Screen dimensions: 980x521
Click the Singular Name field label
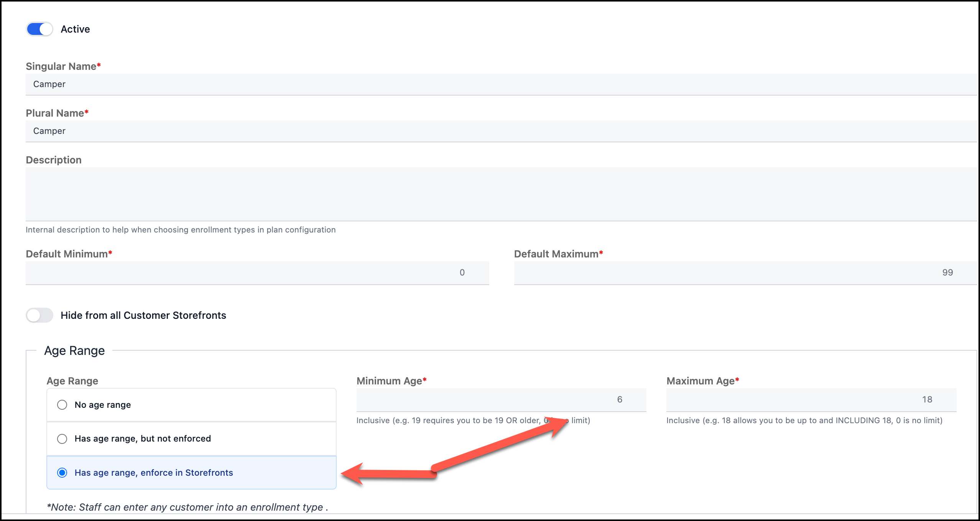61,66
